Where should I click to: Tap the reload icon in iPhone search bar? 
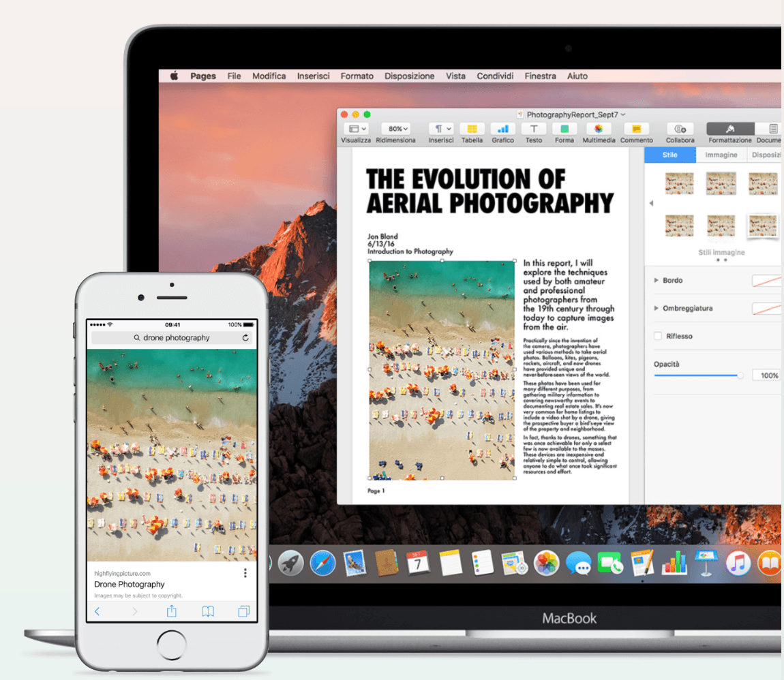pyautogui.click(x=245, y=338)
